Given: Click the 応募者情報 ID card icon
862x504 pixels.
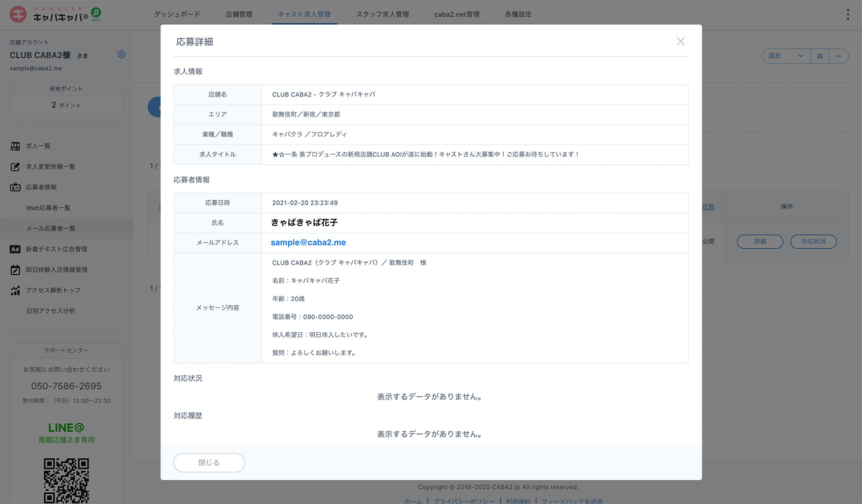Looking at the screenshot, I should pos(15,187).
